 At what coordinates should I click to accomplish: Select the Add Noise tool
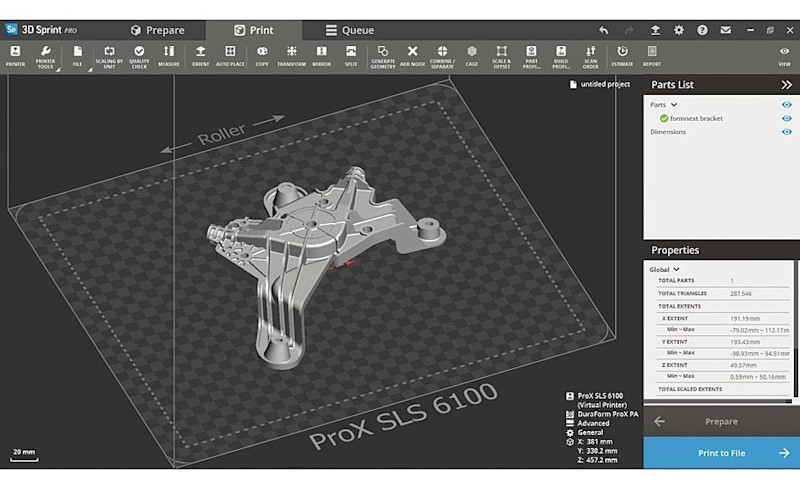coord(412,56)
